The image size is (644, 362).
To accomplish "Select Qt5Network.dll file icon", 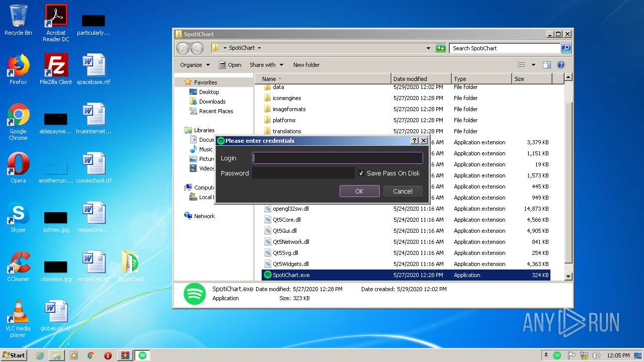I will pyautogui.click(x=268, y=242).
